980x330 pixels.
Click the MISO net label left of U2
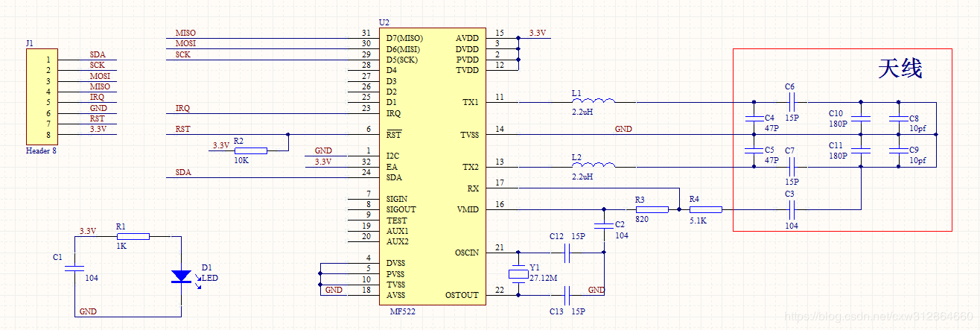click(x=185, y=34)
